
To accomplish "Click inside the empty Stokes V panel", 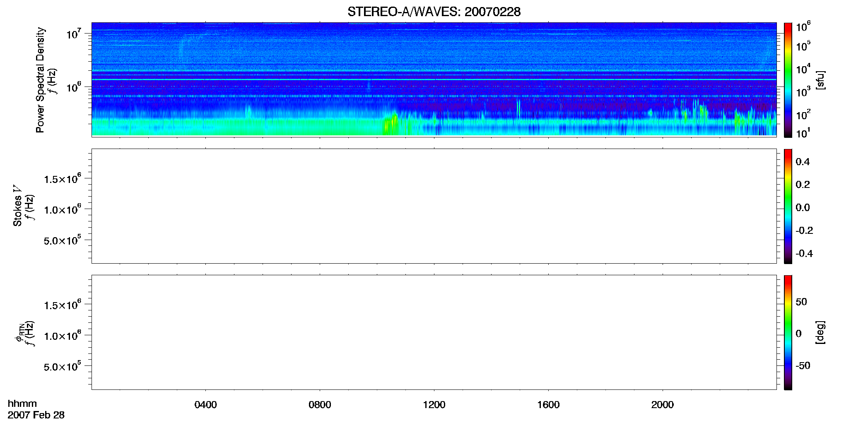I will pos(434,206).
